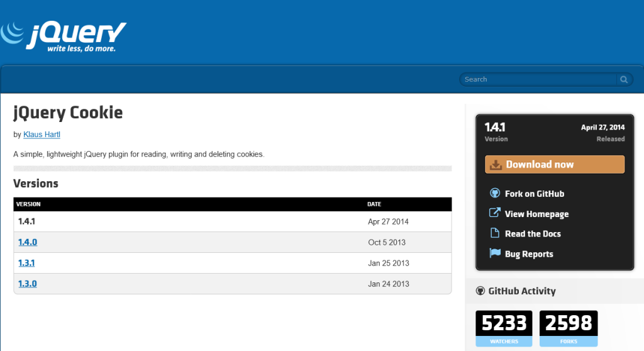644x351 pixels.
Task: Click the Apr 27 2014 date cell
Action: click(x=388, y=221)
